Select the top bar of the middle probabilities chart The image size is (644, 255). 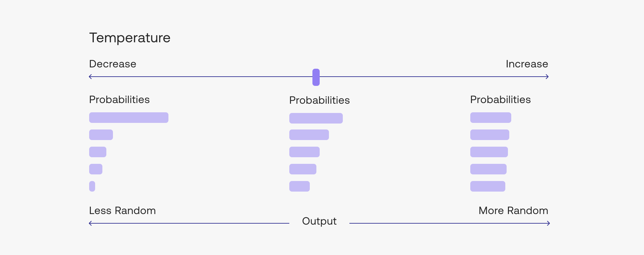point(316,118)
